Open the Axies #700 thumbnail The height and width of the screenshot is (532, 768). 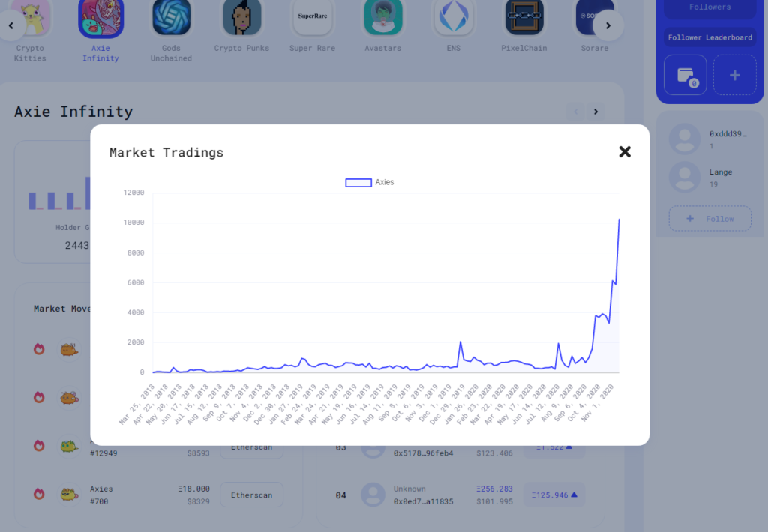tap(69, 495)
